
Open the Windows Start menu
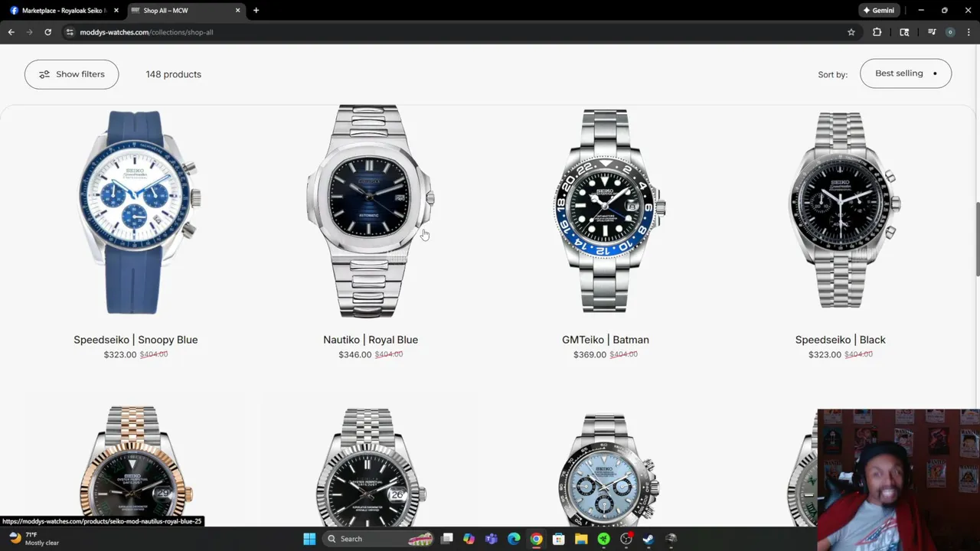[x=309, y=539]
